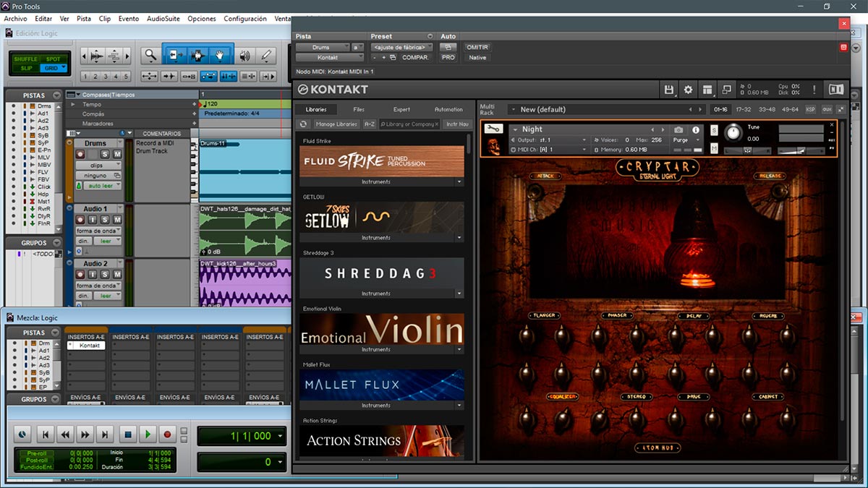Click the Instr Nav button
This screenshot has width=868, height=488.
pyautogui.click(x=457, y=124)
